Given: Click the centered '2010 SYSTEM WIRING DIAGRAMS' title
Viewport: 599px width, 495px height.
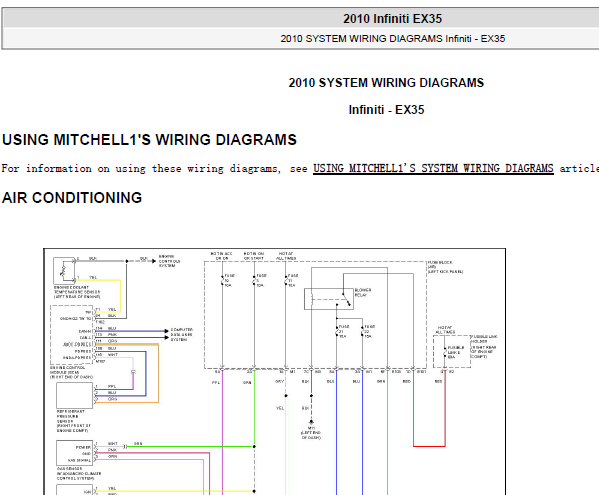Looking at the screenshot, I should [x=386, y=83].
